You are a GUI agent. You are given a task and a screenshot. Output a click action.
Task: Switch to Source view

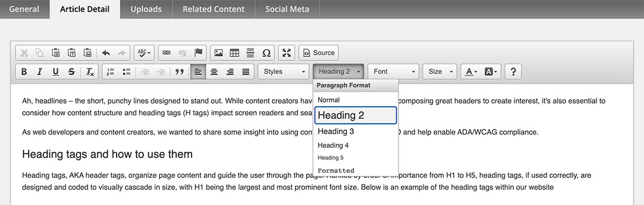pyautogui.click(x=319, y=53)
